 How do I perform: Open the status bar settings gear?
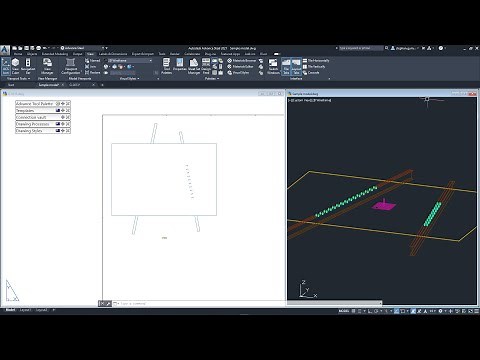[x=440, y=311]
